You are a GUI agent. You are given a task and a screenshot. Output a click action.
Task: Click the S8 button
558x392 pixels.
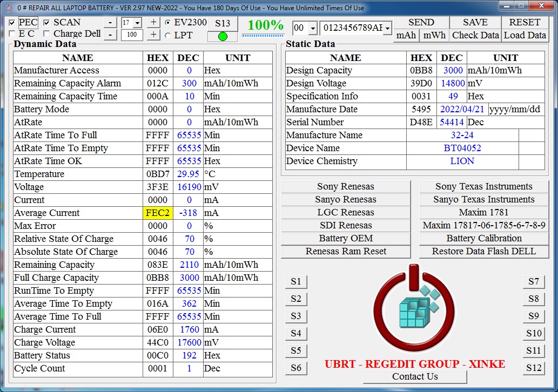(534, 299)
